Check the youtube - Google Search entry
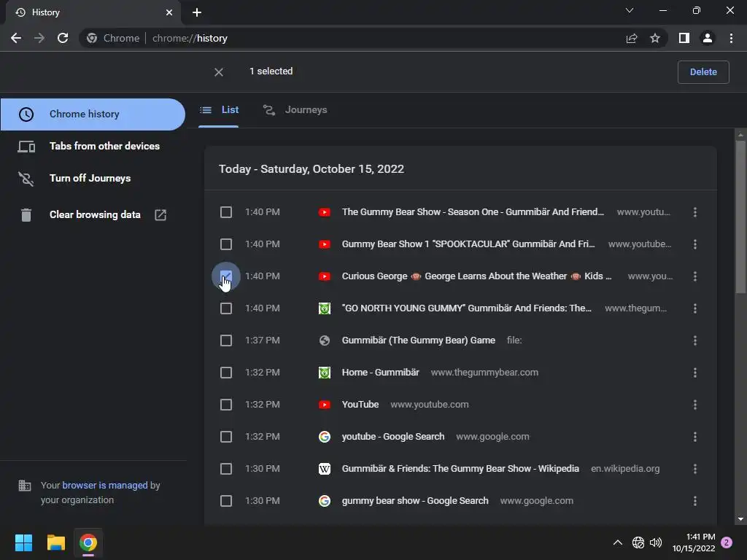Image resolution: width=747 pixels, height=560 pixels. [226, 437]
